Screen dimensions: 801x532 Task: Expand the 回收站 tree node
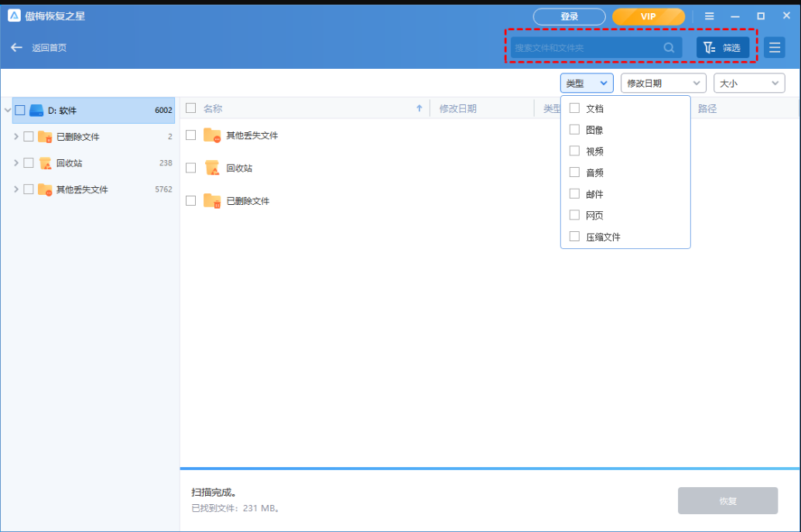[15, 163]
